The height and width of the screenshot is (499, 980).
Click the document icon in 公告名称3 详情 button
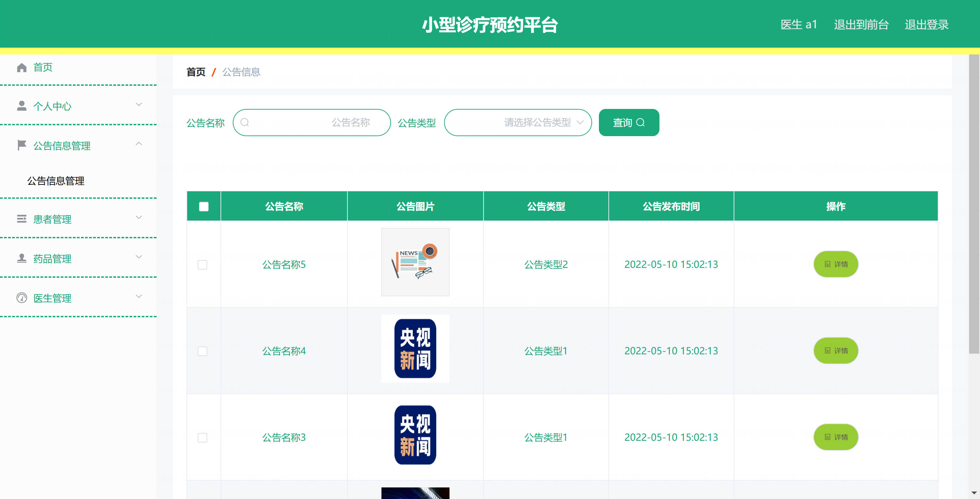(827, 437)
